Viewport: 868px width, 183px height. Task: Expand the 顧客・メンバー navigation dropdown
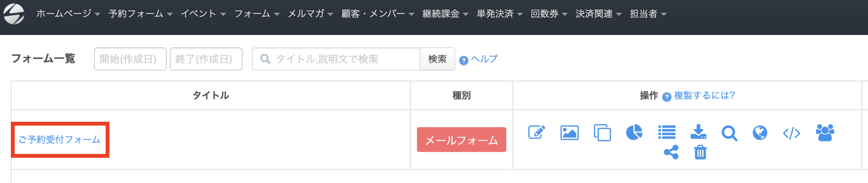pos(378,14)
